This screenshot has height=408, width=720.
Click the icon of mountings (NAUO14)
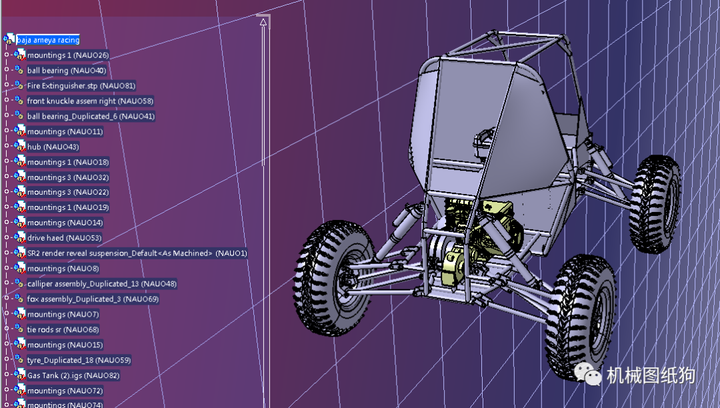[x=19, y=223]
